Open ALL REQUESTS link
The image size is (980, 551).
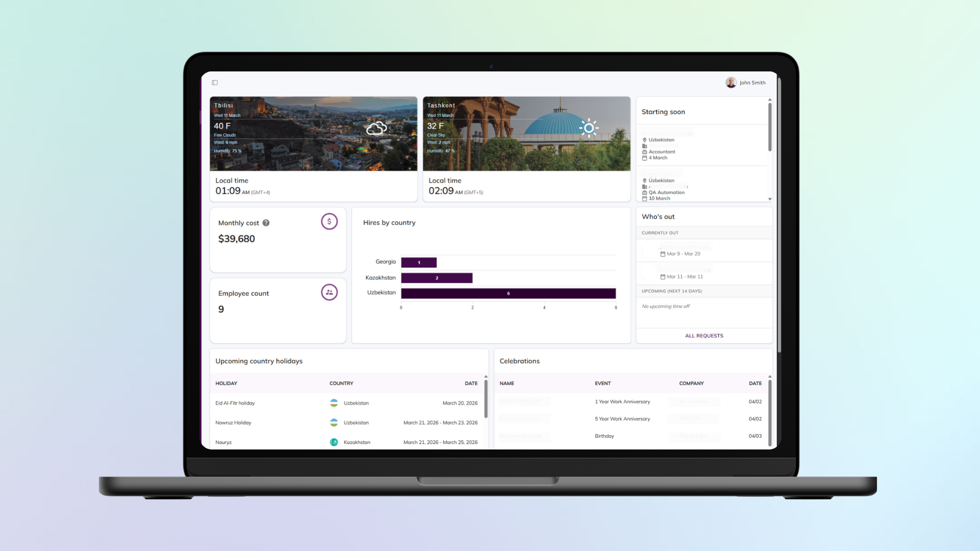[x=704, y=336]
